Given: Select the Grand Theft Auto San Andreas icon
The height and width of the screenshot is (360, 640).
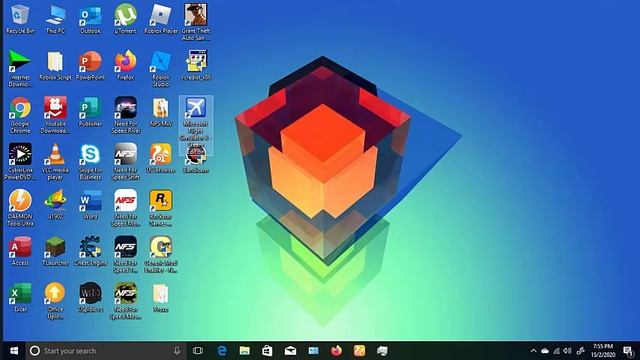Looking at the screenshot, I should (196, 22).
